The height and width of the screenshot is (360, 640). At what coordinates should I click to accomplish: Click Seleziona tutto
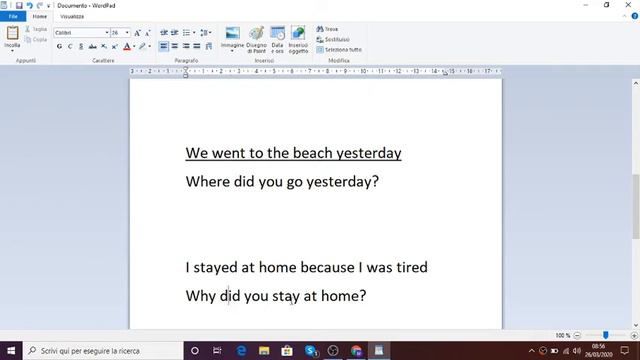pos(339,50)
